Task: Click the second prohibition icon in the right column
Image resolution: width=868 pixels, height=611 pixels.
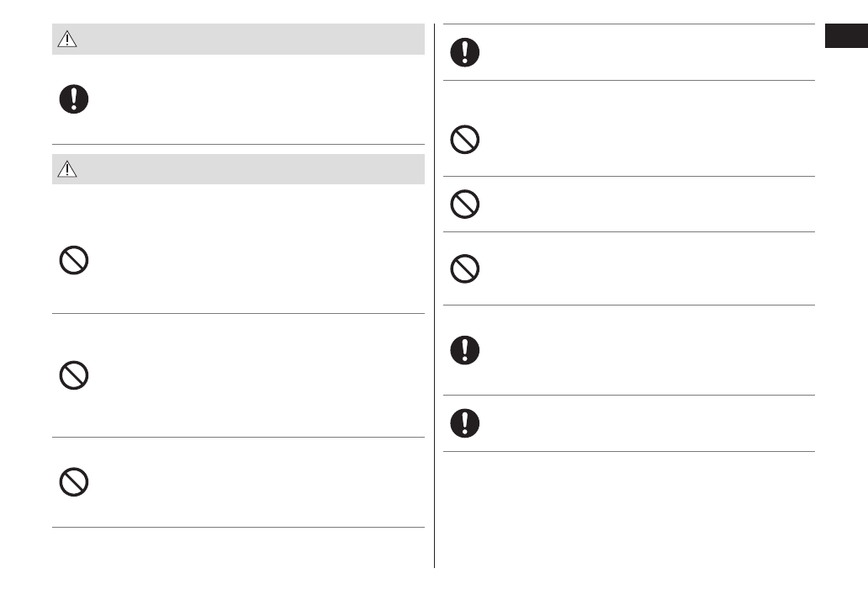Action: tap(465, 205)
